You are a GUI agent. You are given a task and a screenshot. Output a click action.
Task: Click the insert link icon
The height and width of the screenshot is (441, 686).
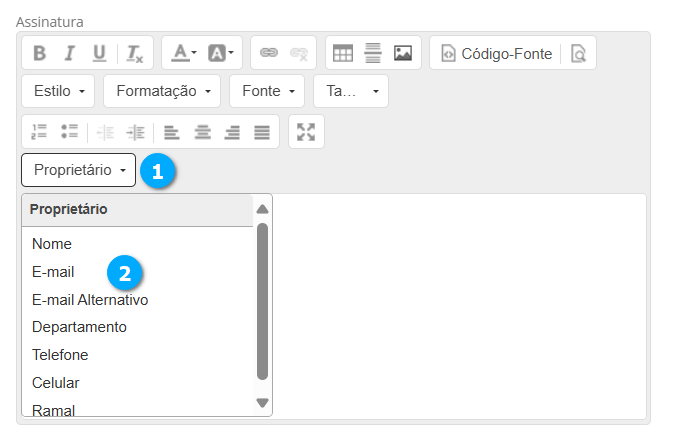268,53
